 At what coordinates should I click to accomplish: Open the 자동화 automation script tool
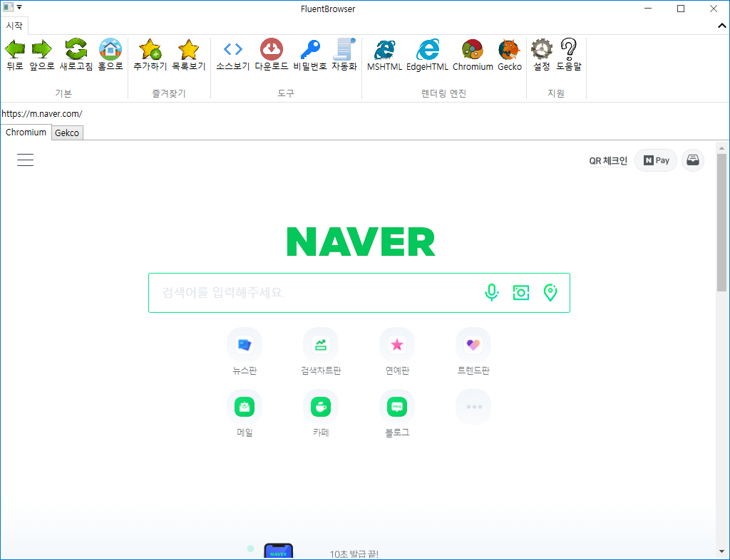coord(344,54)
